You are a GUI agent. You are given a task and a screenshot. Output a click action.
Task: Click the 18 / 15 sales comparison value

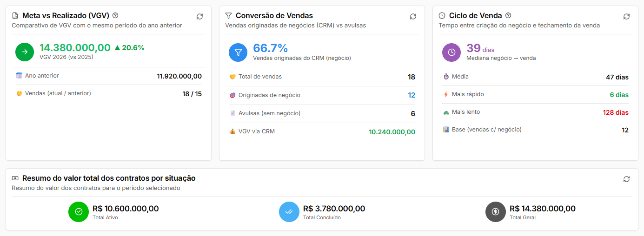(x=192, y=94)
